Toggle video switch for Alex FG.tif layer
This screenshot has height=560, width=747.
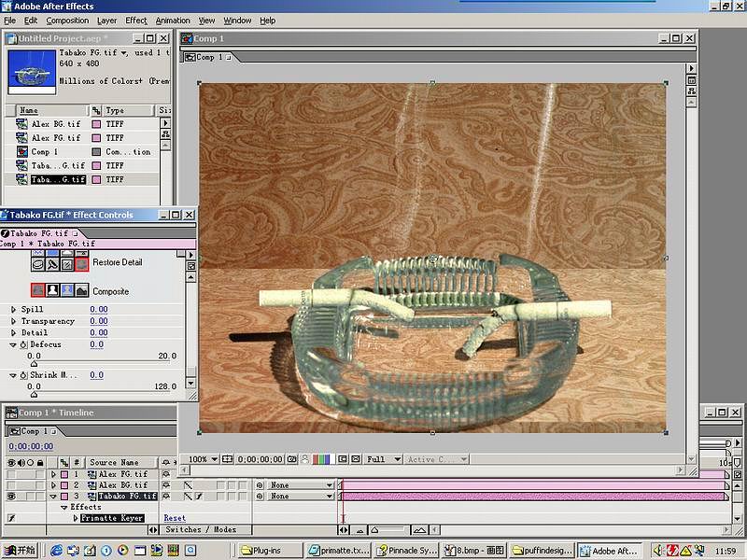[11, 474]
